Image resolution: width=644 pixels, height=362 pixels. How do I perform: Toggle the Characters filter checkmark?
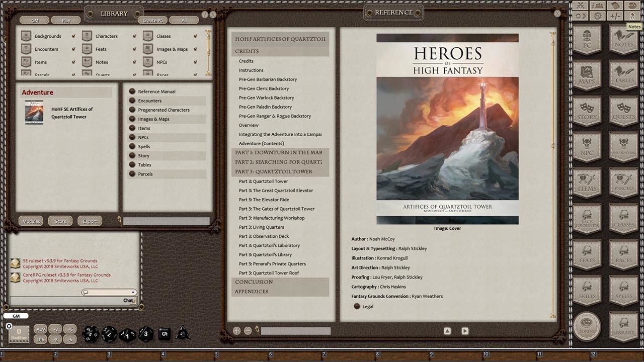(x=134, y=36)
